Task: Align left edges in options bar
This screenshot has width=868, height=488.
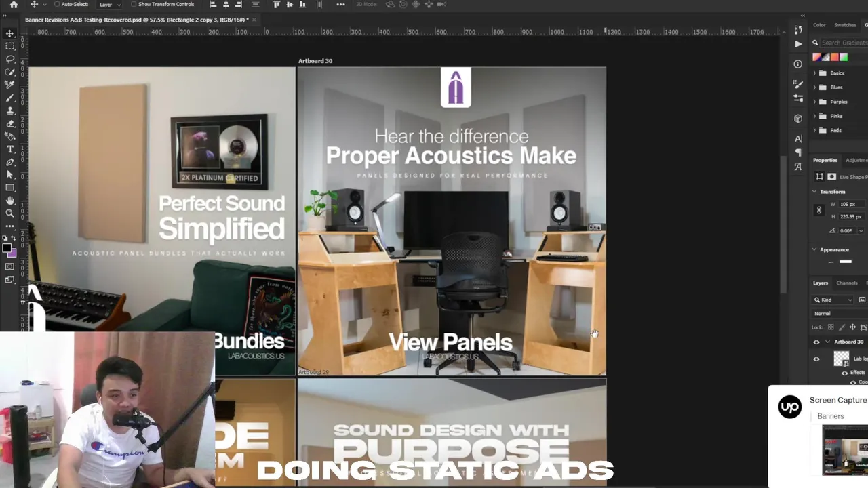Action: tap(213, 5)
